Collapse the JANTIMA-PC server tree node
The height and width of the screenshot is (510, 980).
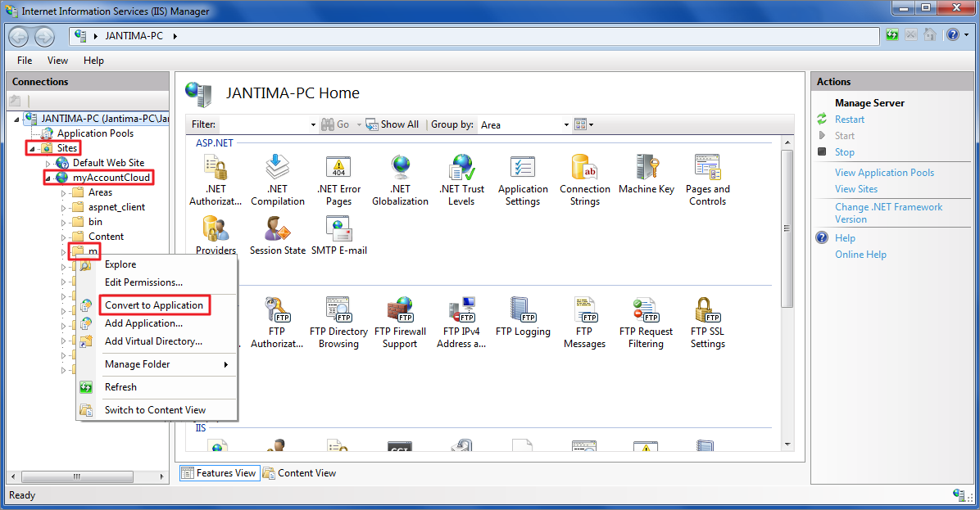(17, 120)
